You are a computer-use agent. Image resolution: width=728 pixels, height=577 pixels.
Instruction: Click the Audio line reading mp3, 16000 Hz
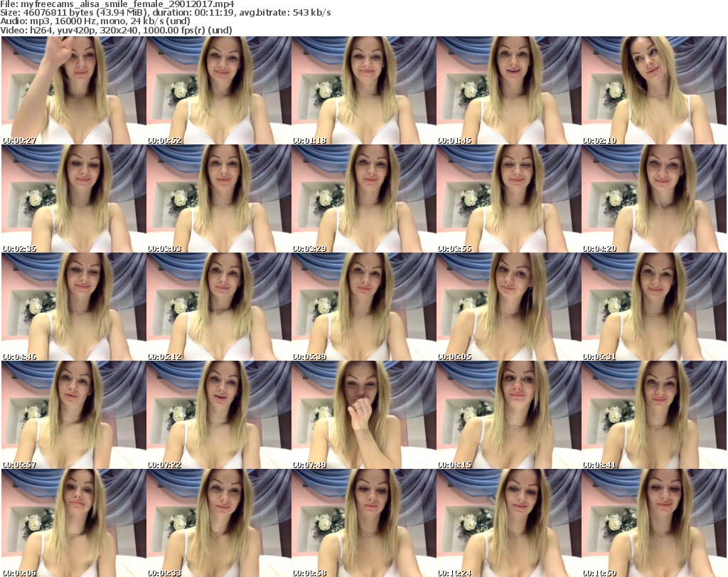pyautogui.click(x=95, y=21)
